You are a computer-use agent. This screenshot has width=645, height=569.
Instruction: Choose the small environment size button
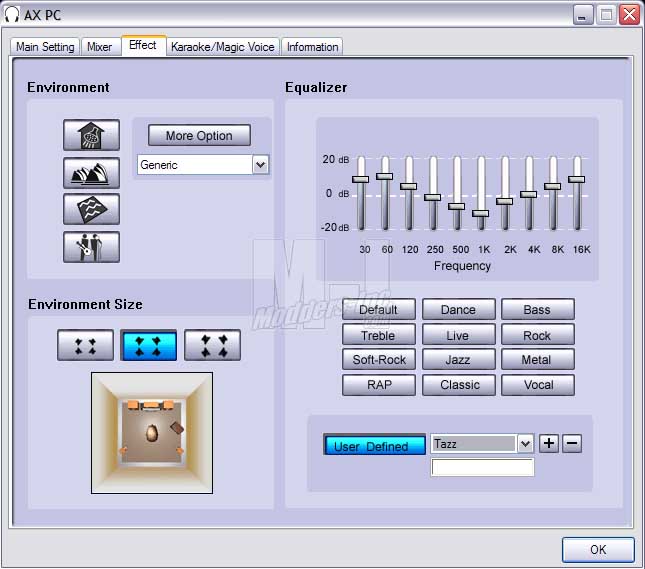86,345
